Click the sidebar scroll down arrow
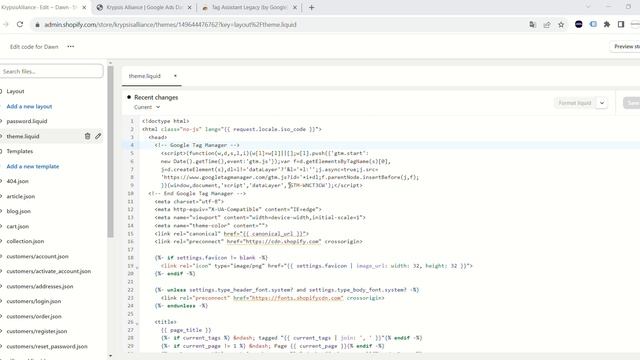Viewport: 640px width, 360px height. 110,356
